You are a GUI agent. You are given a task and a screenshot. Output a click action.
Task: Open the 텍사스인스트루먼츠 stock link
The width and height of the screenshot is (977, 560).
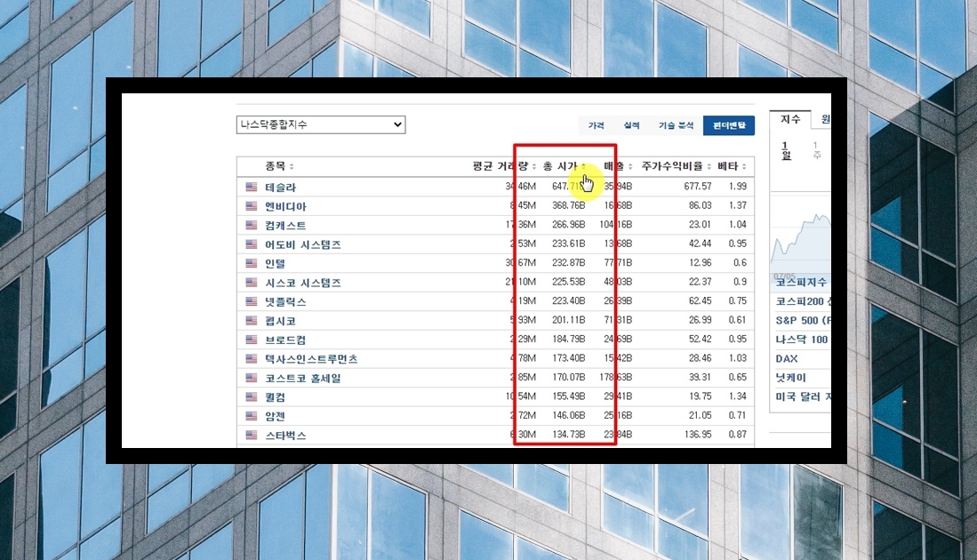click(x=311, y=359)
